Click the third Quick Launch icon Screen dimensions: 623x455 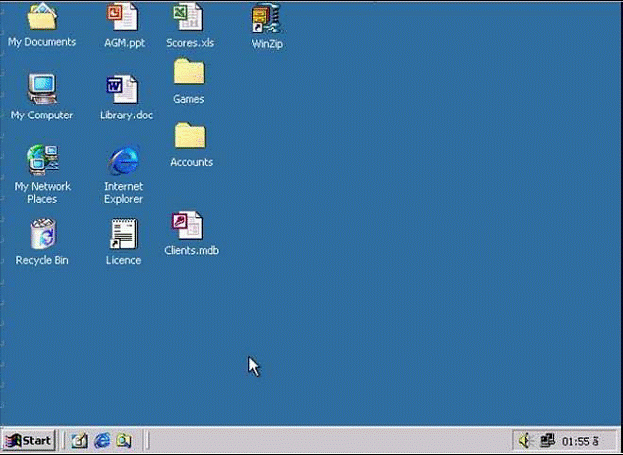pos(124,440)
